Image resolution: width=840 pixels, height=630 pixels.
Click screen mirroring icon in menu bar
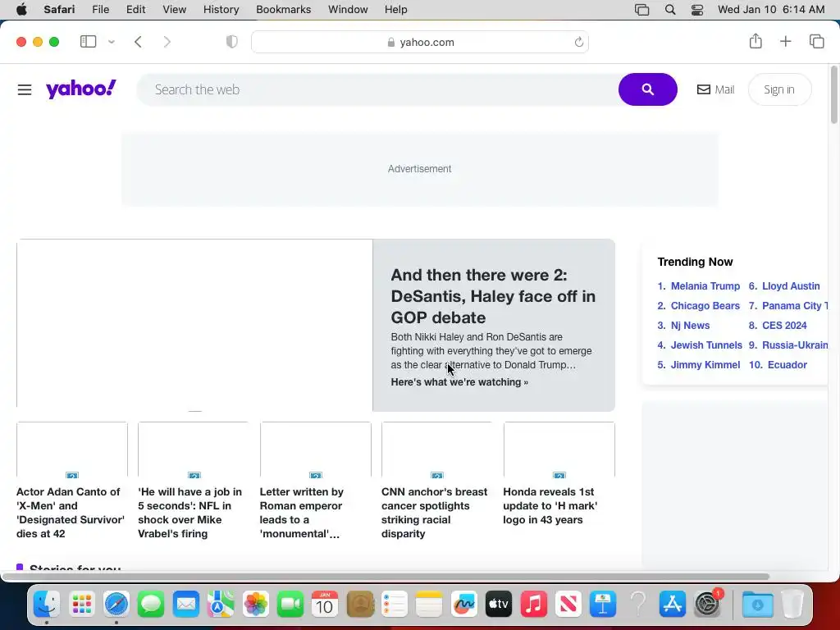[x=641, y=9]
